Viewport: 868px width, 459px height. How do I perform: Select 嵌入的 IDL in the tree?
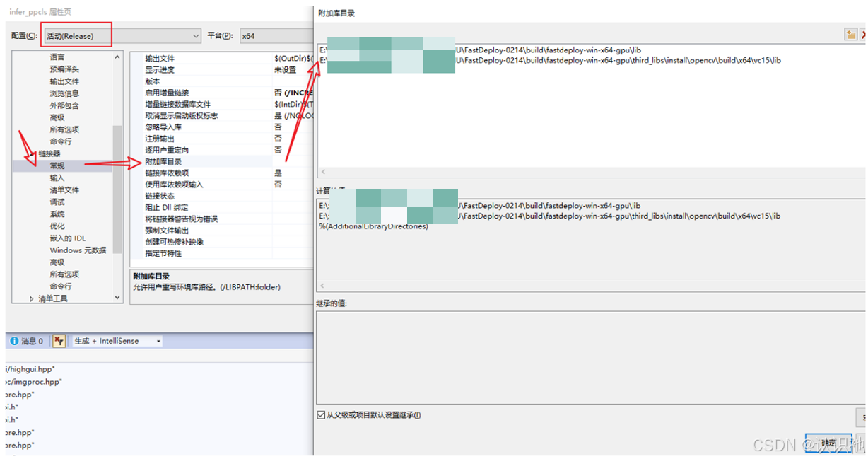68,238
